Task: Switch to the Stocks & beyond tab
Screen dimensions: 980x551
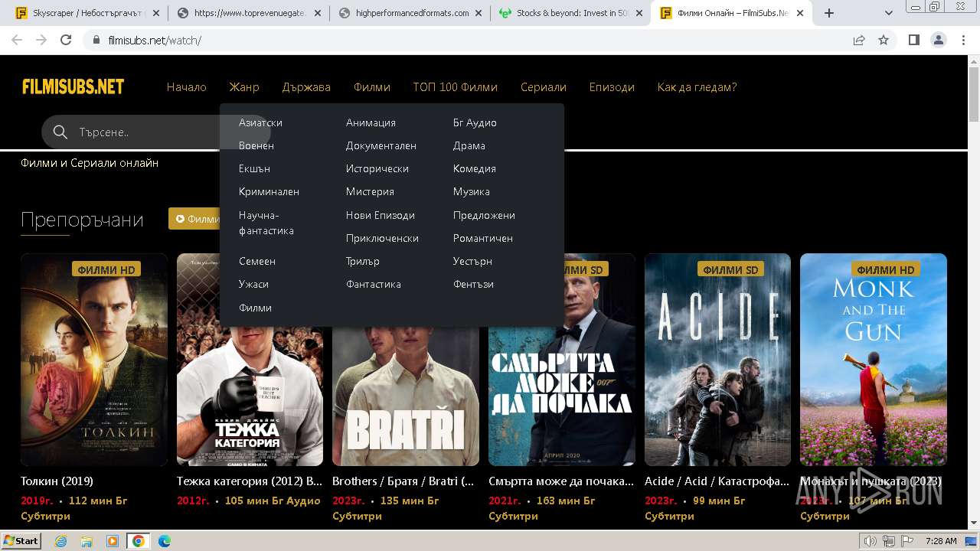Action: (570, 13)
